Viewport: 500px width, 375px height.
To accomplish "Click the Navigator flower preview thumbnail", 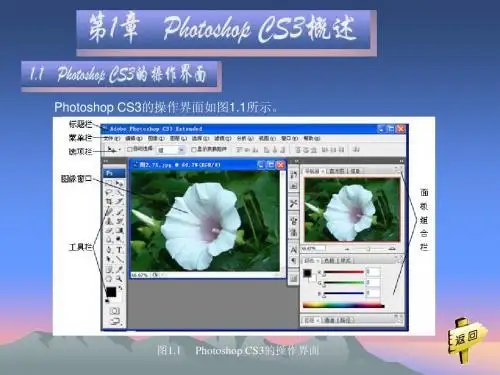I will (352, 209).
